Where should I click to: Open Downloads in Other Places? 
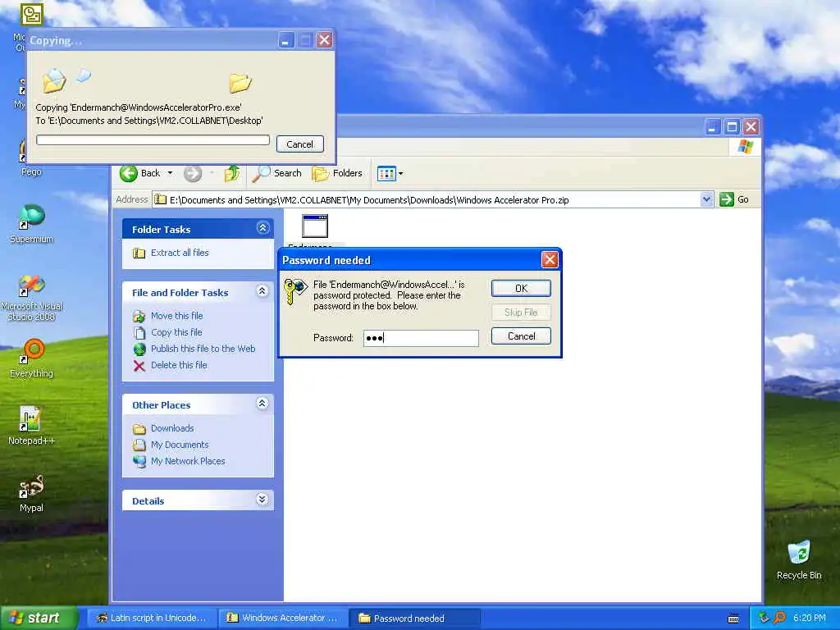click(172, 428)
